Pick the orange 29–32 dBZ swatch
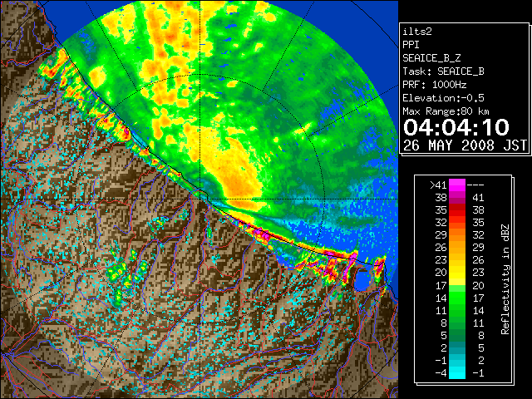 coord(457,234)
